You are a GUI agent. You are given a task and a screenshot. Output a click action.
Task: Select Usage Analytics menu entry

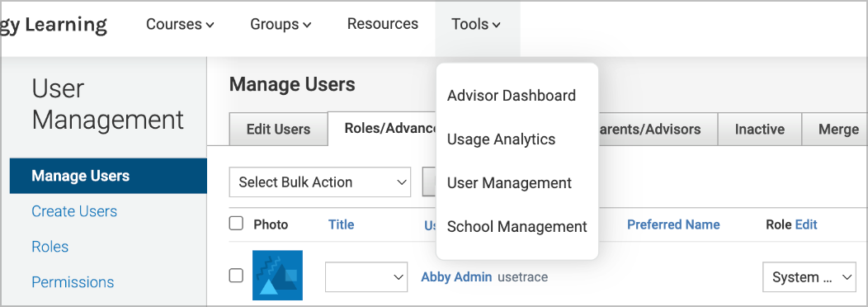pos(501,139)
